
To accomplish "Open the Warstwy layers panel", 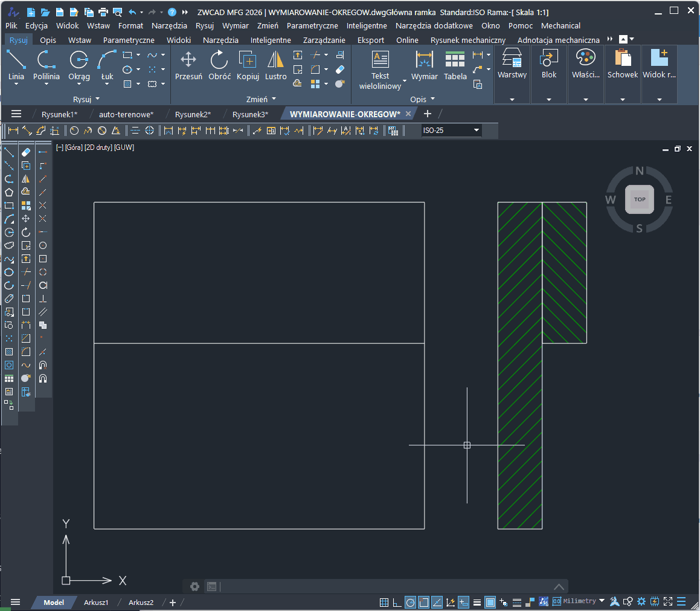I will [512, 64].
